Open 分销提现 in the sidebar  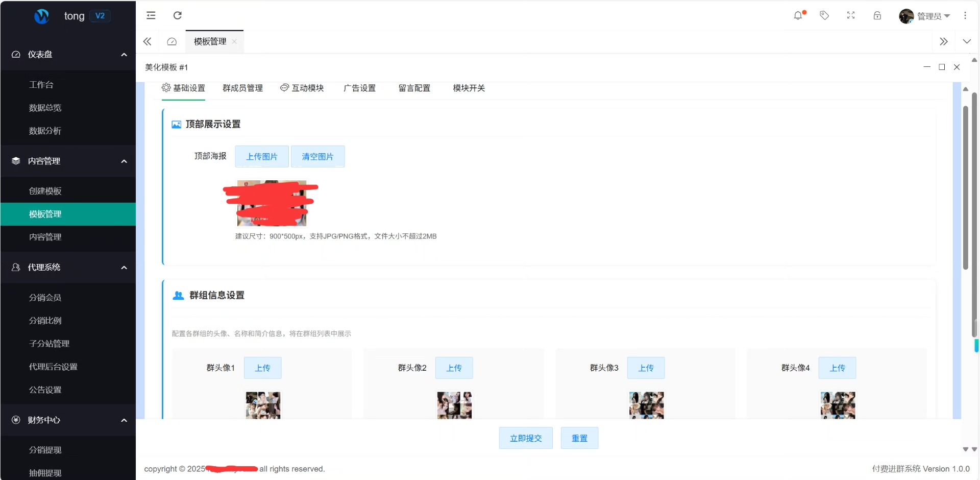coord(68,450)
